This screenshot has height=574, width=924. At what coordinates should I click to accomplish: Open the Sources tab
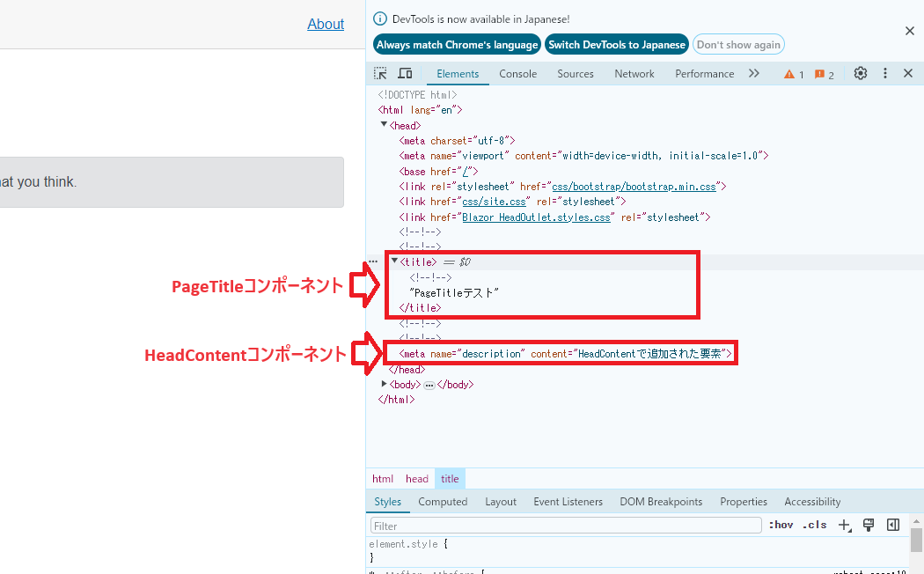click(576, 74)
